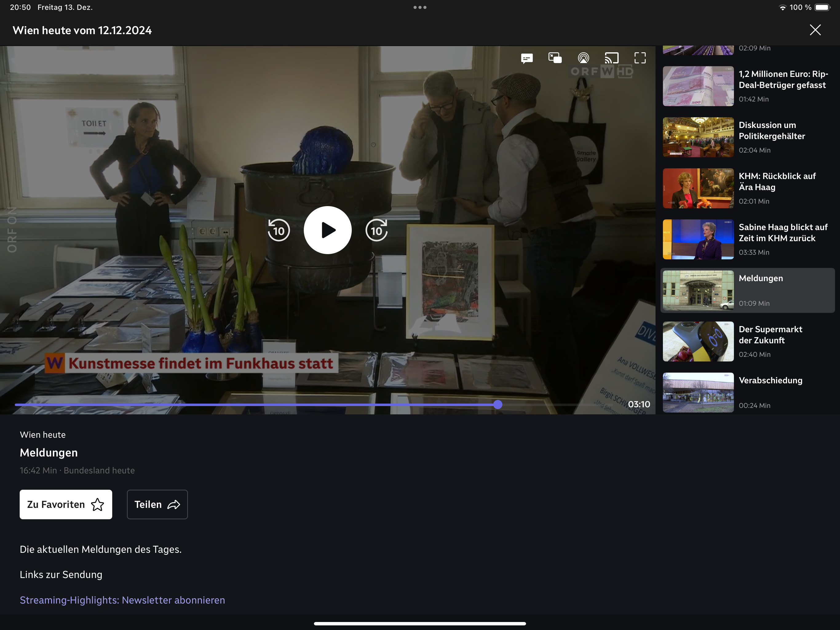Enter fullscreen video mode
This screenshot has height=630, width=840.
point(640,58)
